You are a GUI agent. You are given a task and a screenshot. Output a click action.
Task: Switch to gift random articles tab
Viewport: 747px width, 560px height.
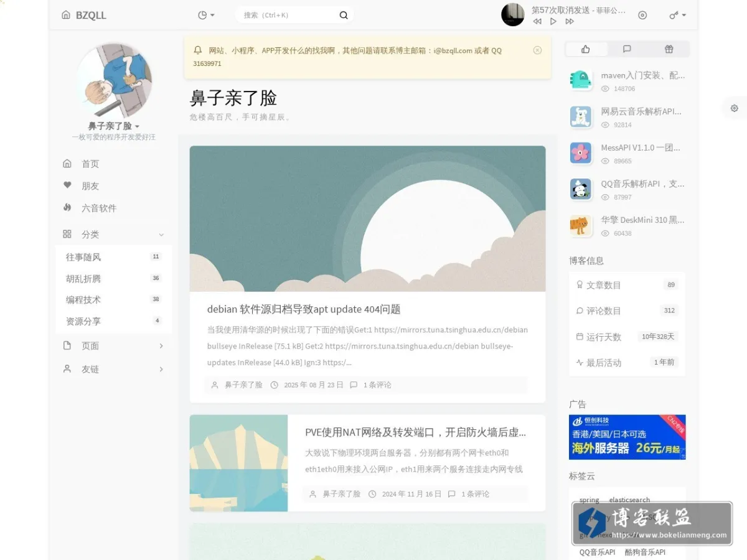coord(669,49)
